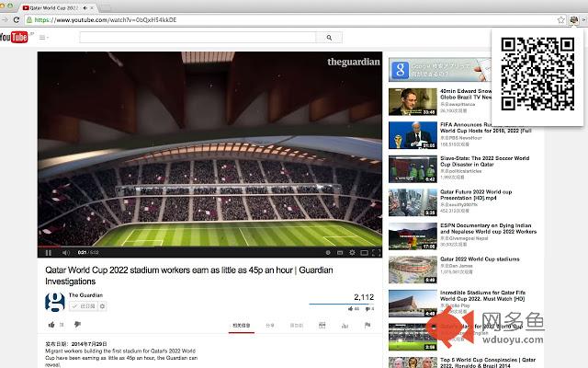
Task: Open FIFA Announces World Cup Hosts video
Action: point(486,128)
